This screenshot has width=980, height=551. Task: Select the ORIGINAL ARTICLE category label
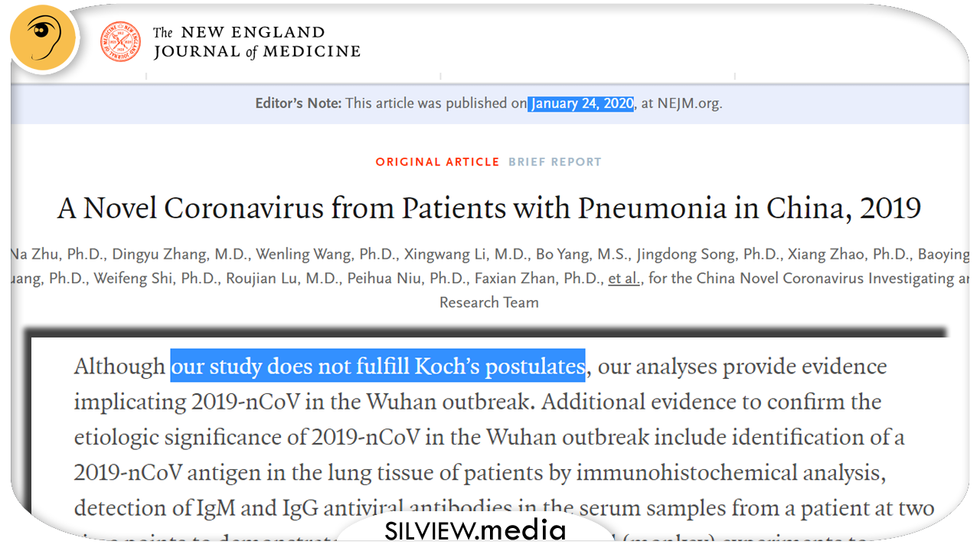pyautogui.click(x=437, y=162)
